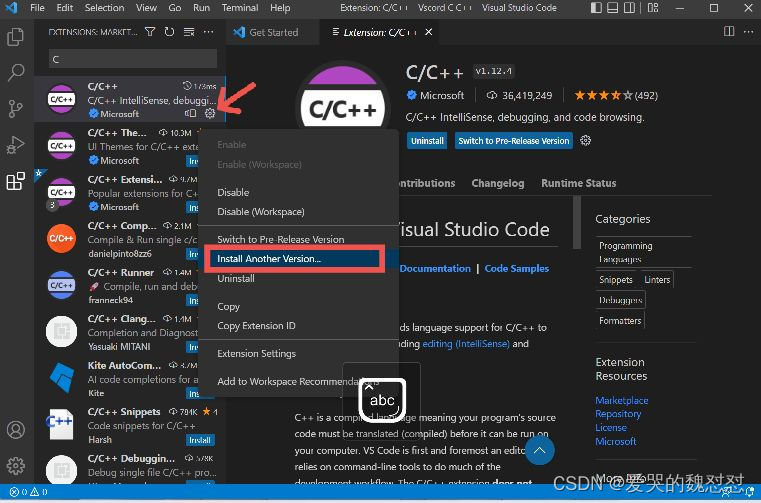
Task: Open the Terminal menu
Action: pyautogui.click(x=240, y=8)
